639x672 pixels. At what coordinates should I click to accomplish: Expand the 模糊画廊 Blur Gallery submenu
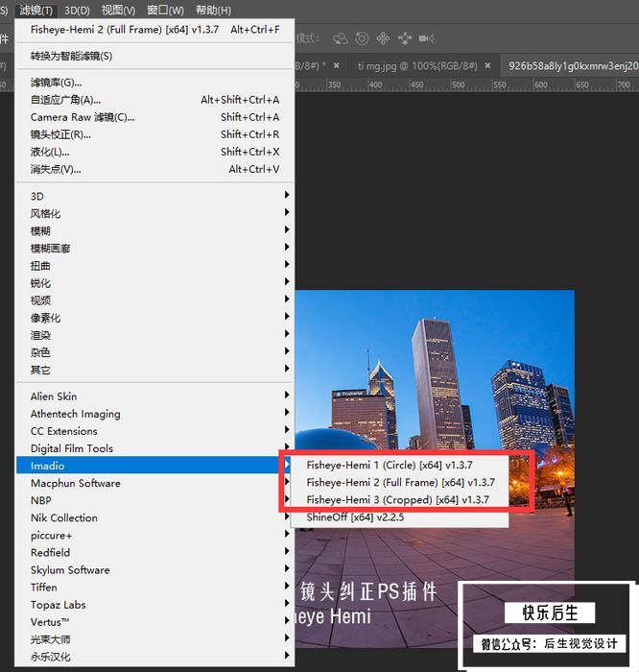154,248
